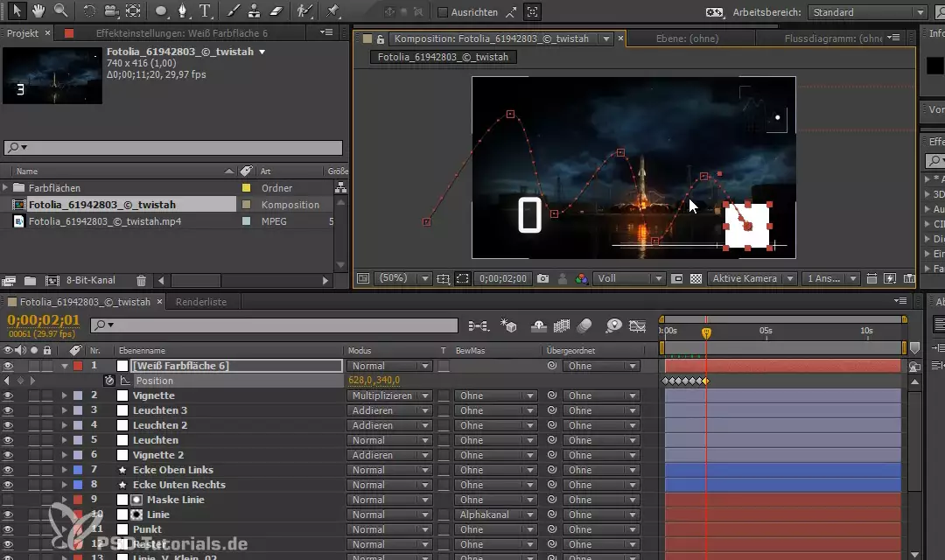Viewport: 945px width, 560px height.
Task: Activate the Text tool
Action: coord(205,11)
